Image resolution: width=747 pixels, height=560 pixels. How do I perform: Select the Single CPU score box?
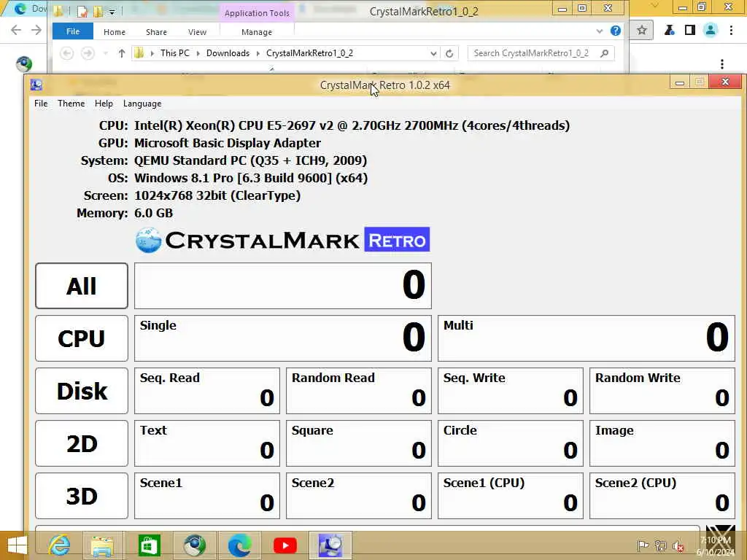(283, 338)
